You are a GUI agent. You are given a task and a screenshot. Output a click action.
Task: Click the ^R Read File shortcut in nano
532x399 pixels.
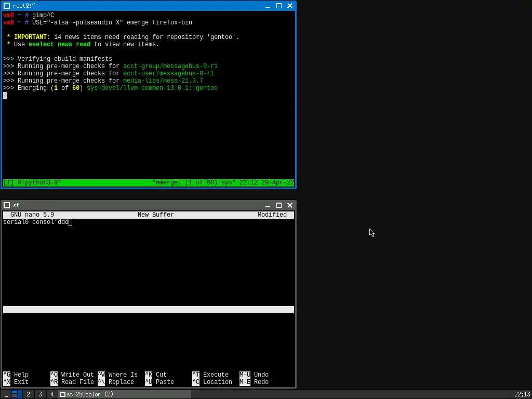(72, 382)
